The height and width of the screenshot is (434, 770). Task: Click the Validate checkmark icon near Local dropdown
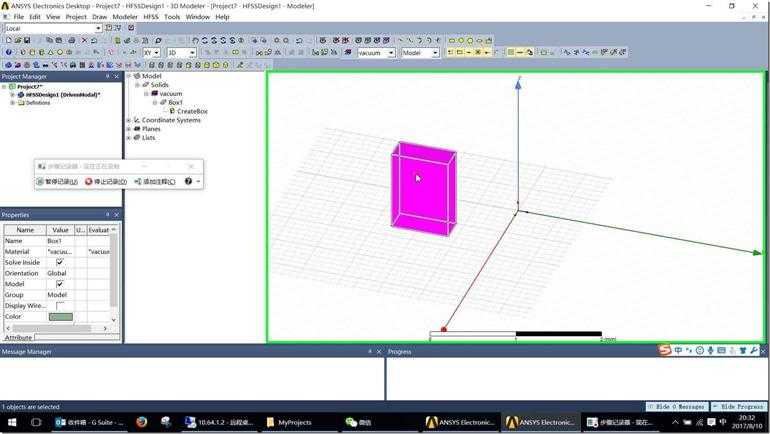(x=131, y=28)
